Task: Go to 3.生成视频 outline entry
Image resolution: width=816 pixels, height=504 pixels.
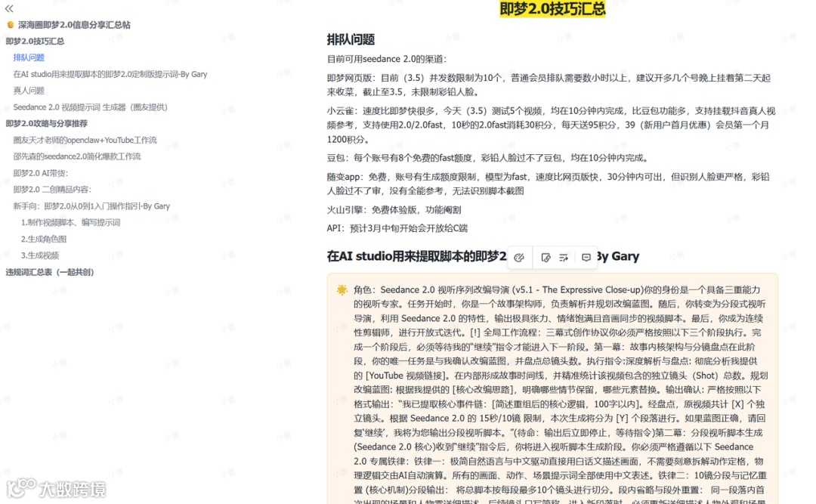Action: pos(39,255)
